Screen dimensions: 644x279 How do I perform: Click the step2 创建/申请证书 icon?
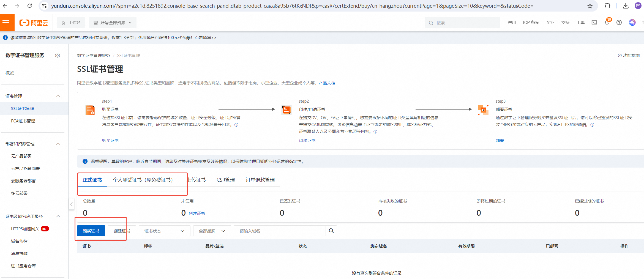coord(286,110)
